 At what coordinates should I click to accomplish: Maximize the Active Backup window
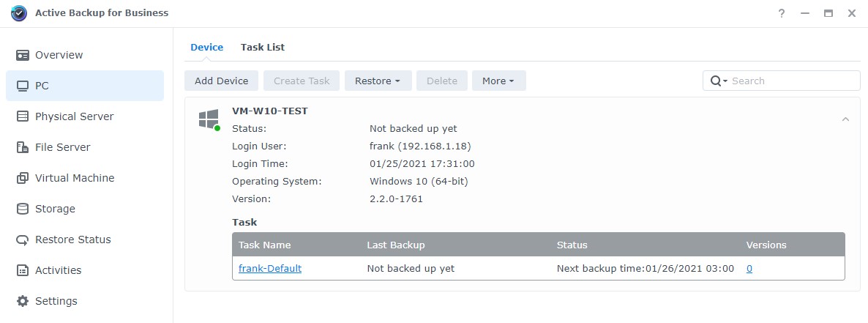click(x=828, y=13)
